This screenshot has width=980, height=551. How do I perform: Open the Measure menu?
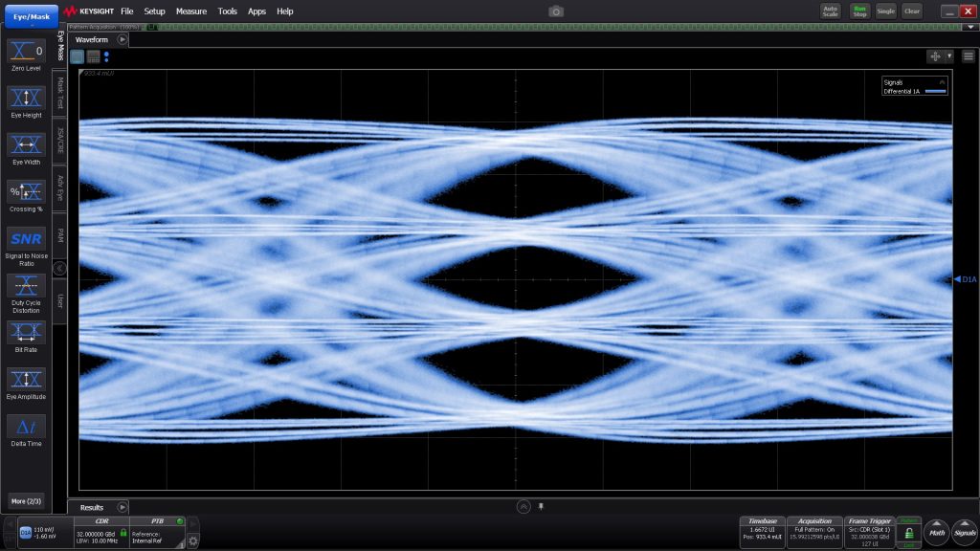tap(190, 11)
